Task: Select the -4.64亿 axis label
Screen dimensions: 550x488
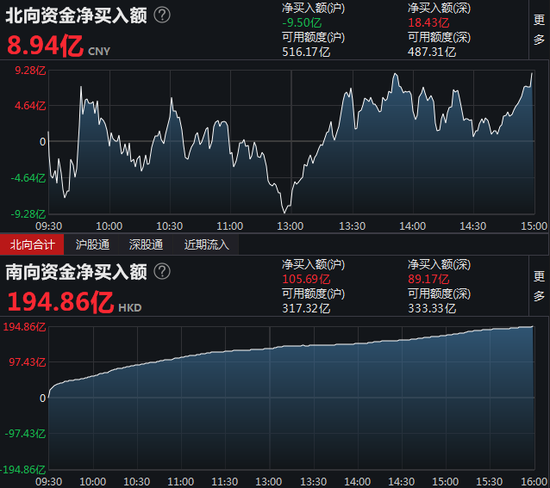Action: click(x=28, y=178)
